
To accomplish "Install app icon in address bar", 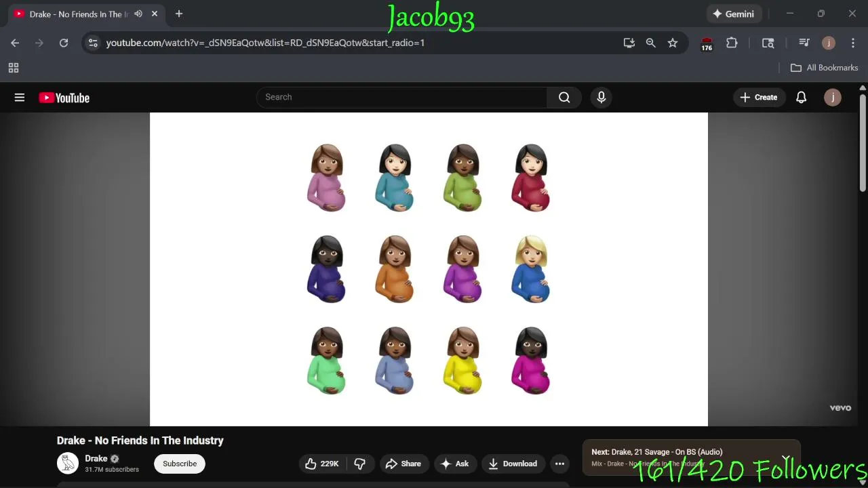I will (x=629, y=43).
